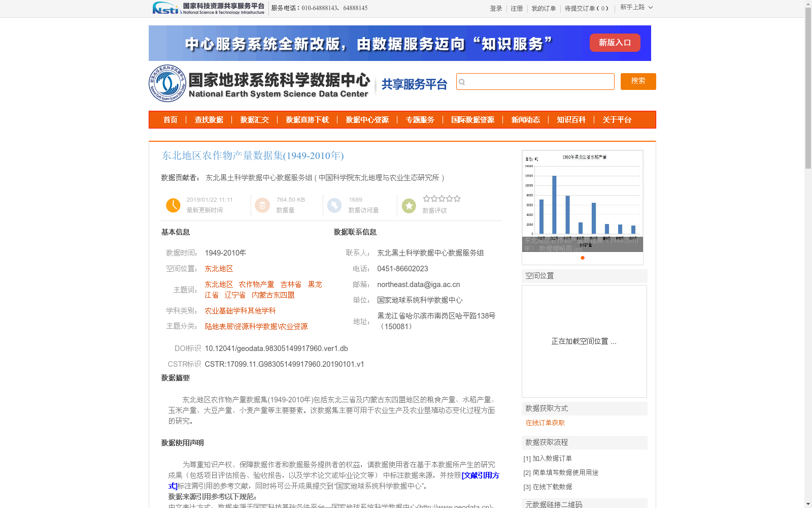Open the 数据中心资源 navigation menu
812x508 pixels.
[x=366, y=120]
